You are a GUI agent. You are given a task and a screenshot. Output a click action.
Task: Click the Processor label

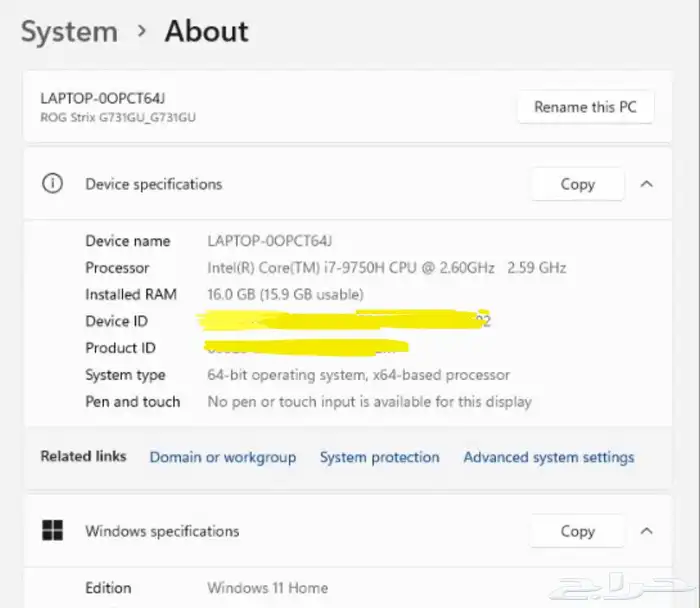[x=117, y=268]
